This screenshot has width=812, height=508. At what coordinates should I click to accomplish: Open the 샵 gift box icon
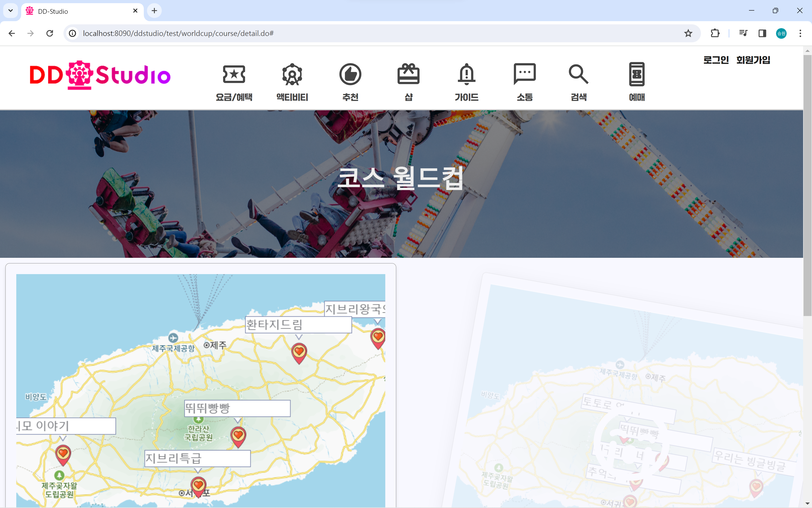tap(408, 74)
